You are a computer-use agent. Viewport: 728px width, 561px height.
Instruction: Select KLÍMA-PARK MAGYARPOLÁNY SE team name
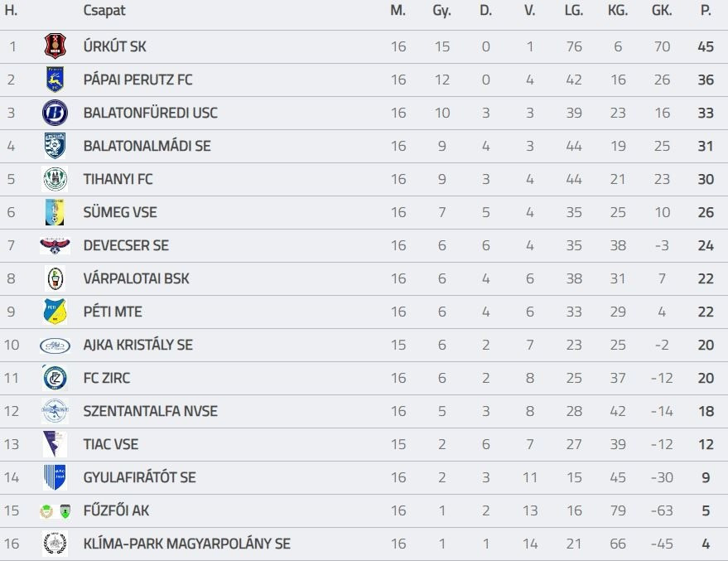[186, 544]
